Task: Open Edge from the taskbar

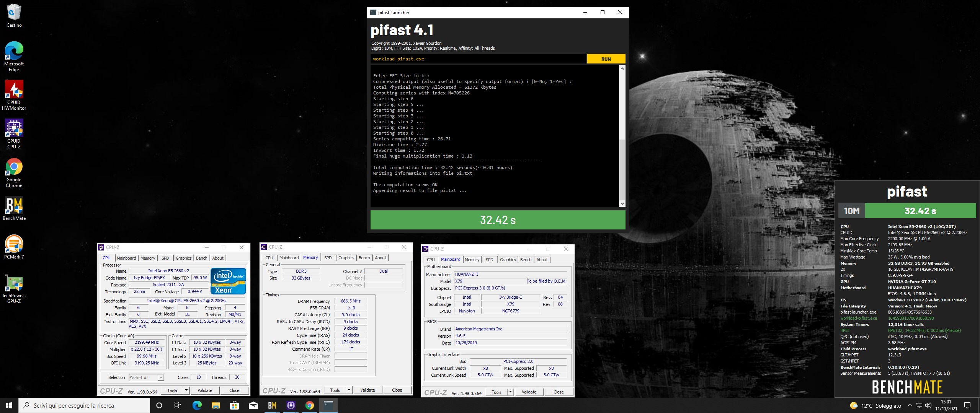Action: (x=197, y=405)
